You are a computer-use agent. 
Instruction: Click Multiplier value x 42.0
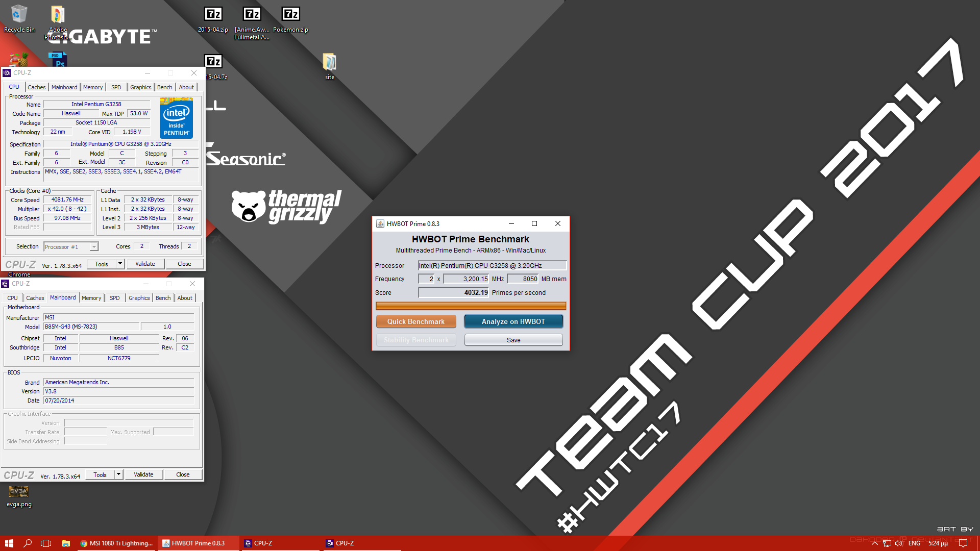tap(67, 209)
